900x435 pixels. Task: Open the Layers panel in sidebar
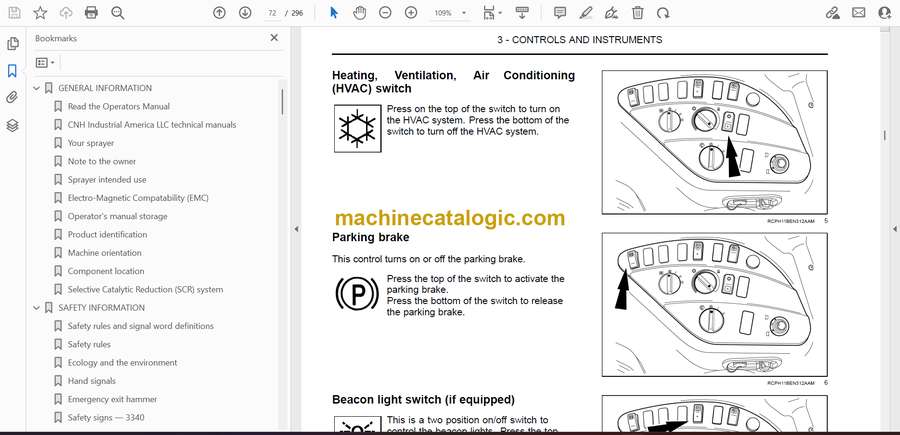click(12, 125)
